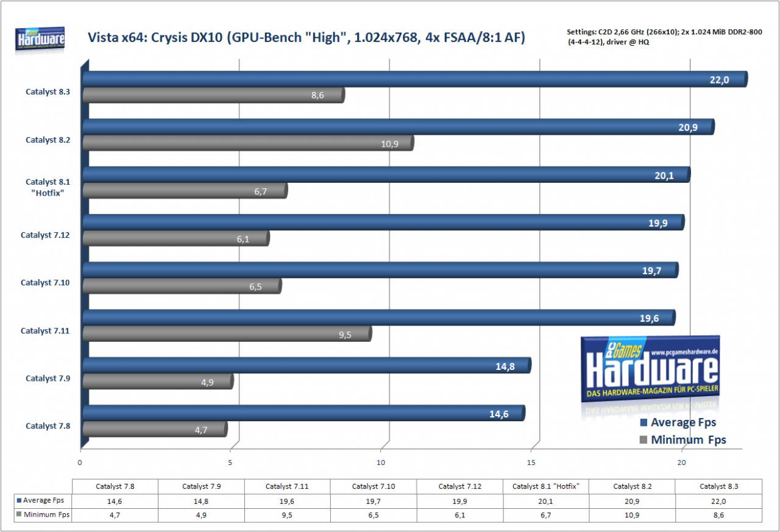Click the 6,1 value on the gray bar

(243, 239)
